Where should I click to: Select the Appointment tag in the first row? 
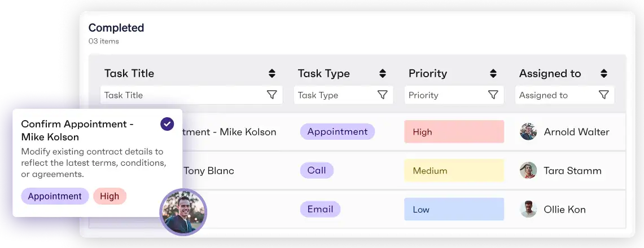[337, 132]
